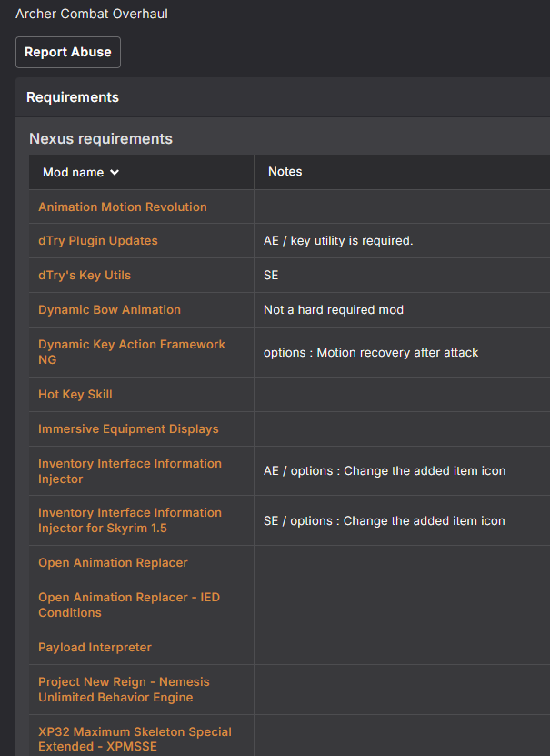Screen dimensions: 550x756
Task: Open the Open Animation Replacer link
Action: (x=113, y=562)
